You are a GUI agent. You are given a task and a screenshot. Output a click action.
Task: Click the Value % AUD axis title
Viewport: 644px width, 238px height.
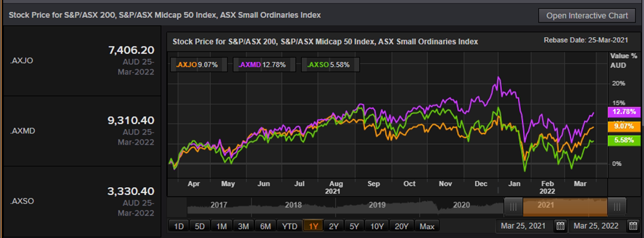click(x=624, y=60)
